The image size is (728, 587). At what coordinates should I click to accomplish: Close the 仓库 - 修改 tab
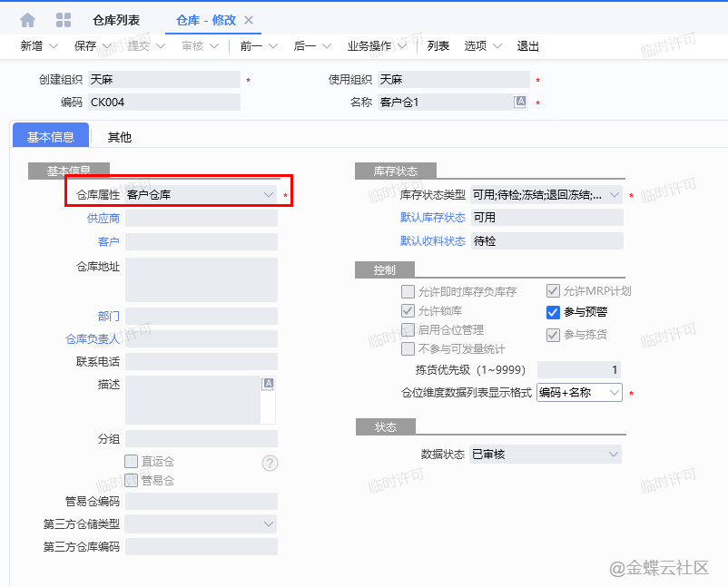[x=250, y=20]
